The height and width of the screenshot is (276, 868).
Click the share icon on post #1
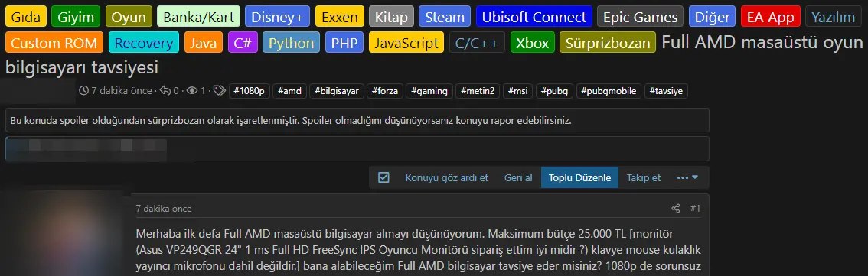pyautogui.click(x=675, y=209)
